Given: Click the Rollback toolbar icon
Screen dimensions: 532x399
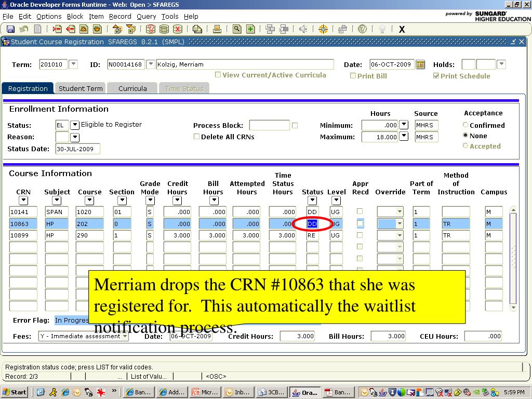Looking at the screenshot, I should tap(24, 29).
